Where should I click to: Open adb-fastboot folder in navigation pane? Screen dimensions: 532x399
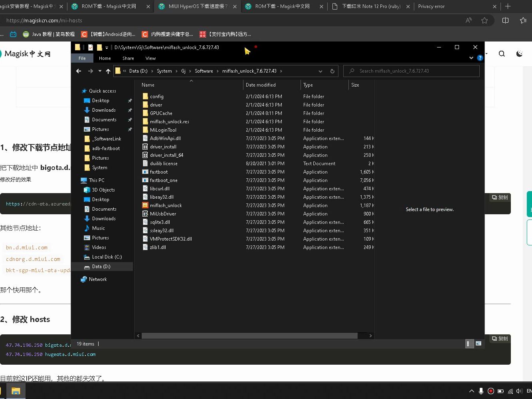(x=106, y=148)
